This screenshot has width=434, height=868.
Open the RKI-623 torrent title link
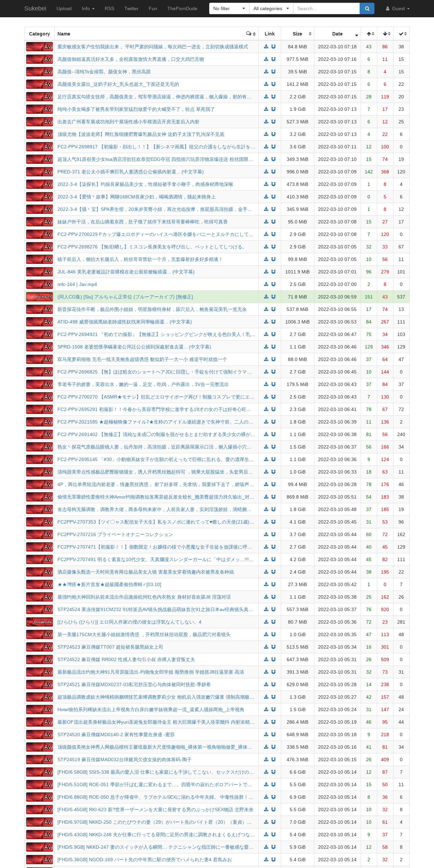[155, 810]
